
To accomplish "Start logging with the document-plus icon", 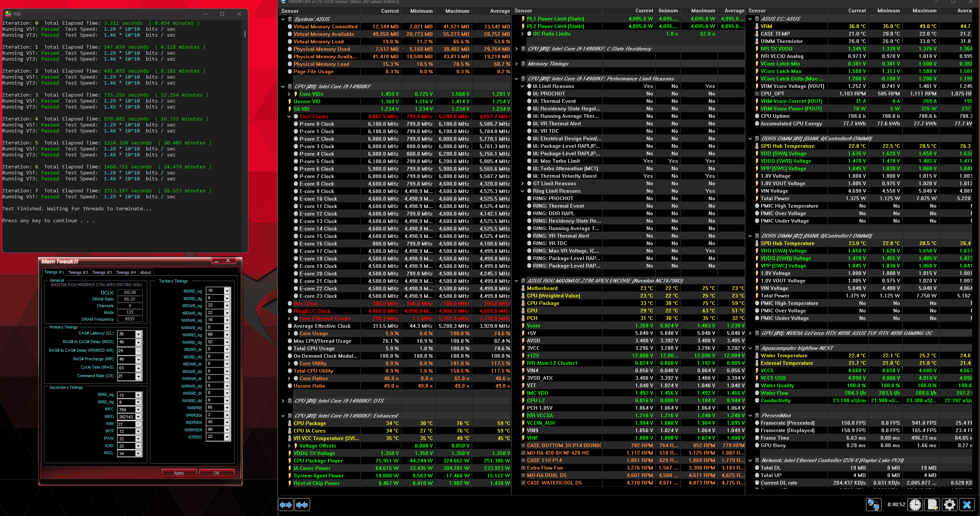I will click(932, 504).
